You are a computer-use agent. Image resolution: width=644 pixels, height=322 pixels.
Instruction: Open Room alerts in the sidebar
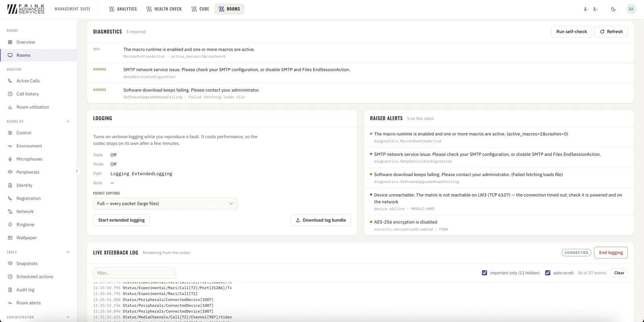38,303
